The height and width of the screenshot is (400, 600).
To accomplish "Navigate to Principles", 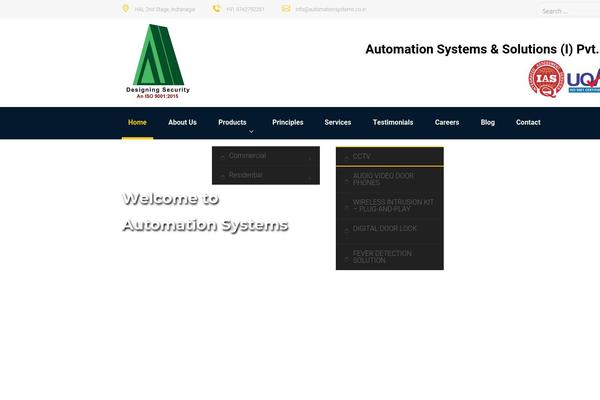I will tap(288, 122).
